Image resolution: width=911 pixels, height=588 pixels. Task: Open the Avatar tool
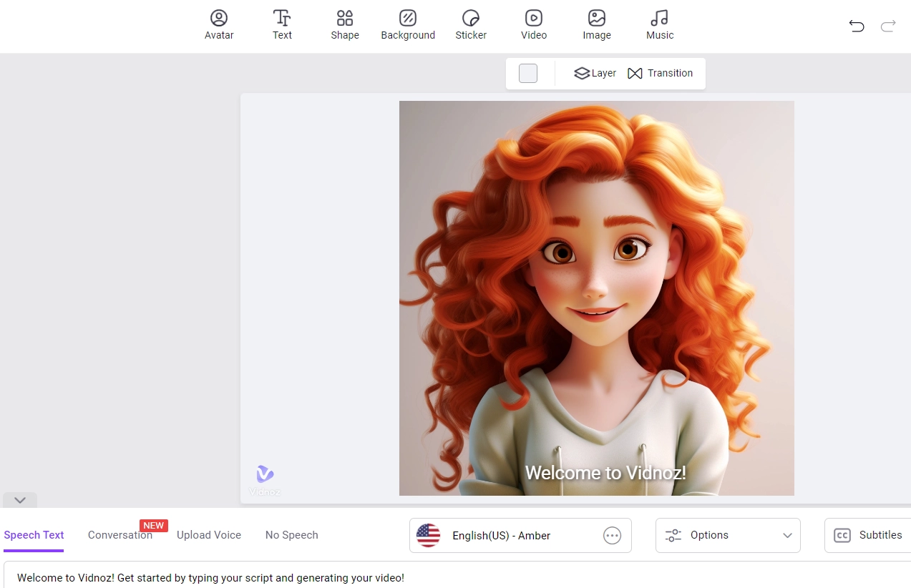[x=219, y=25]
